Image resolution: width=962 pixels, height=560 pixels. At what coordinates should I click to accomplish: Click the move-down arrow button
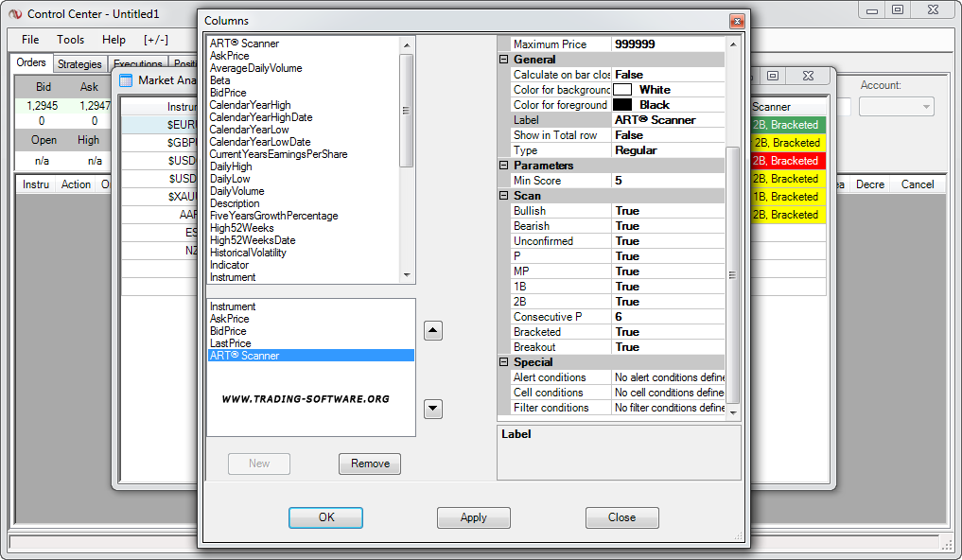coord(433,409)
